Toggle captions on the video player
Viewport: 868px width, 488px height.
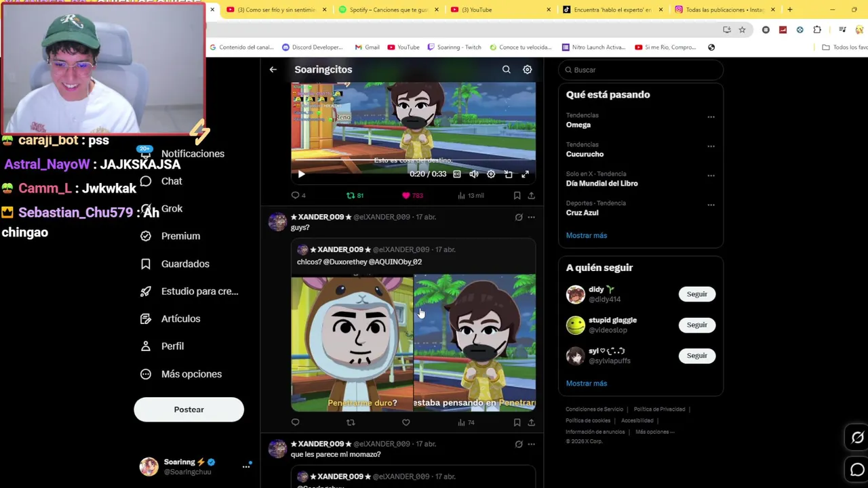click(x=456, y=174)
